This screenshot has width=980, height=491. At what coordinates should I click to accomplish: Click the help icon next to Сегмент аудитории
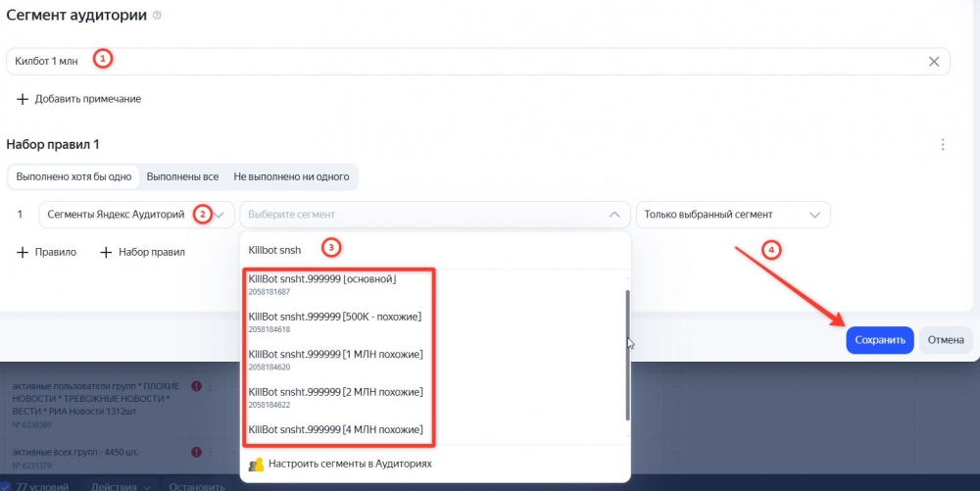tap(157, 16)
